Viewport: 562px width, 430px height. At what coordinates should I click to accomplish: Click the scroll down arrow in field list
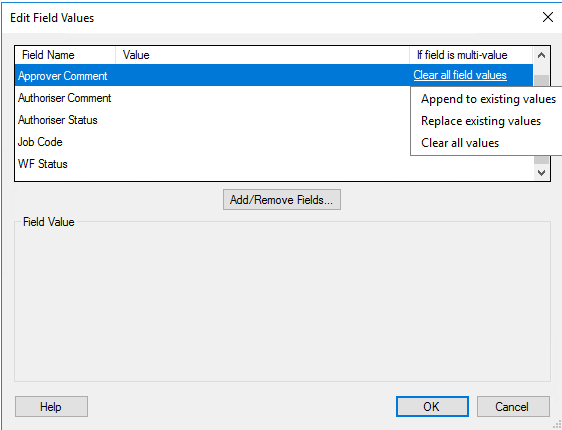(541, 172)
